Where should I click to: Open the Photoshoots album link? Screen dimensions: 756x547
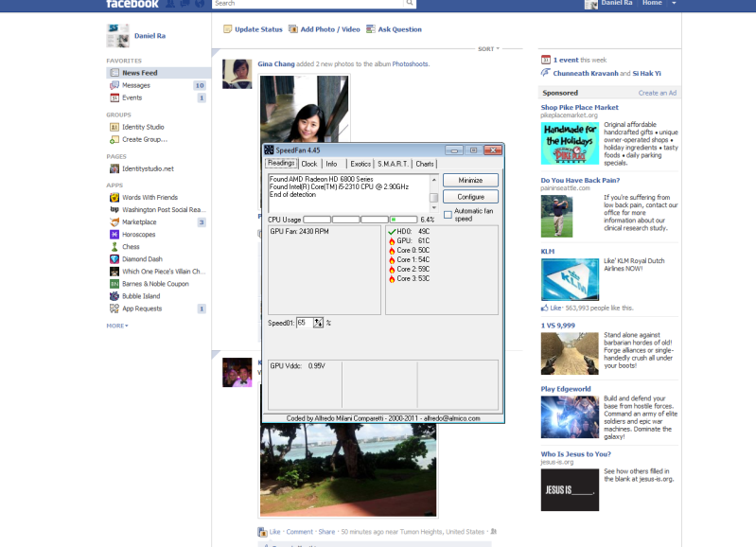(x=410, y=63)
